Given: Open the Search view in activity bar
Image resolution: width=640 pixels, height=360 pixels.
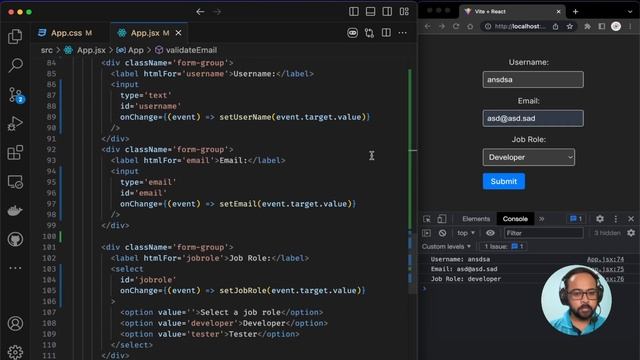Looking at the screenshot, I should pyautogui.click(x=15, y=65).
